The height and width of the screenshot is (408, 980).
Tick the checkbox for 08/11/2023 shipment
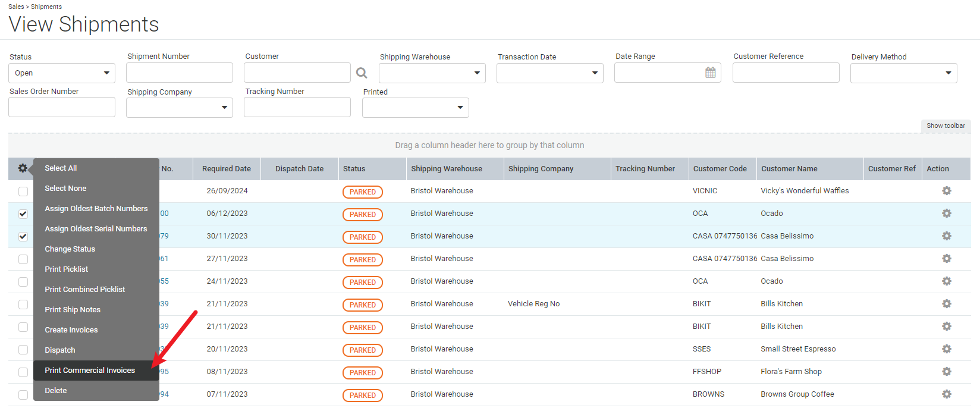coord(23,372)
